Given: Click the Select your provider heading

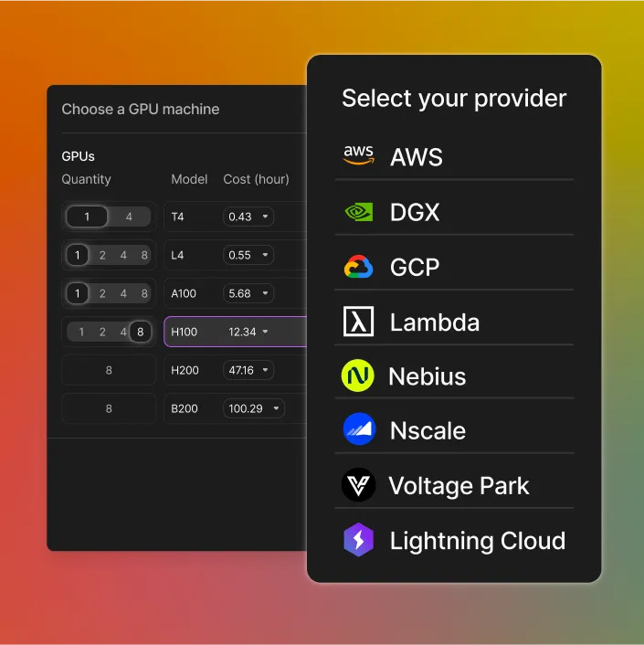Looking at the screenshot, I should tap(454, 99).
